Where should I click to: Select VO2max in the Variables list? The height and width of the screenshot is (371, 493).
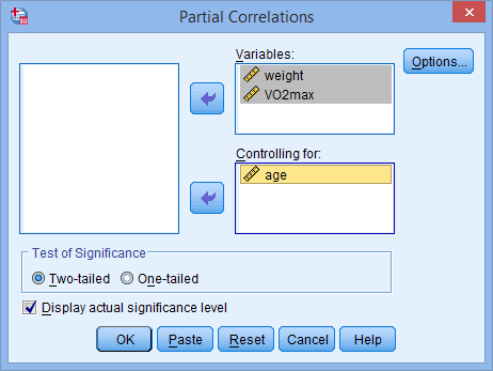[x=316, y=94]
